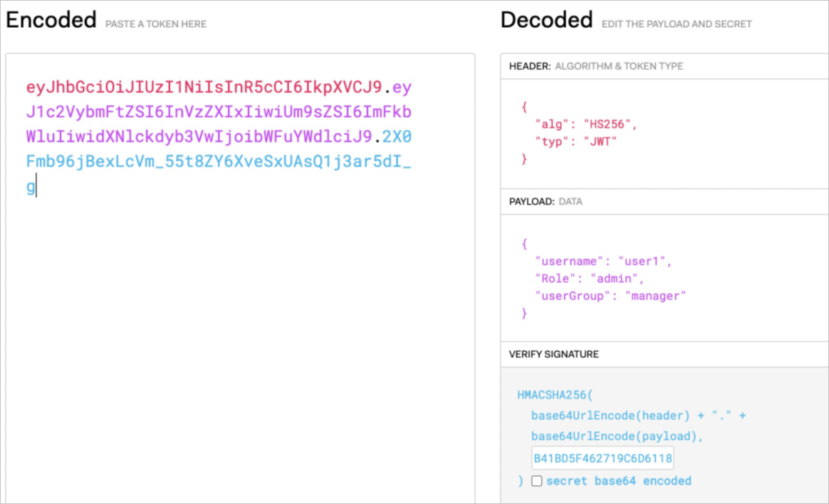Click the red header segment of the token
829x504 pixels.
(x=203, y=88)
